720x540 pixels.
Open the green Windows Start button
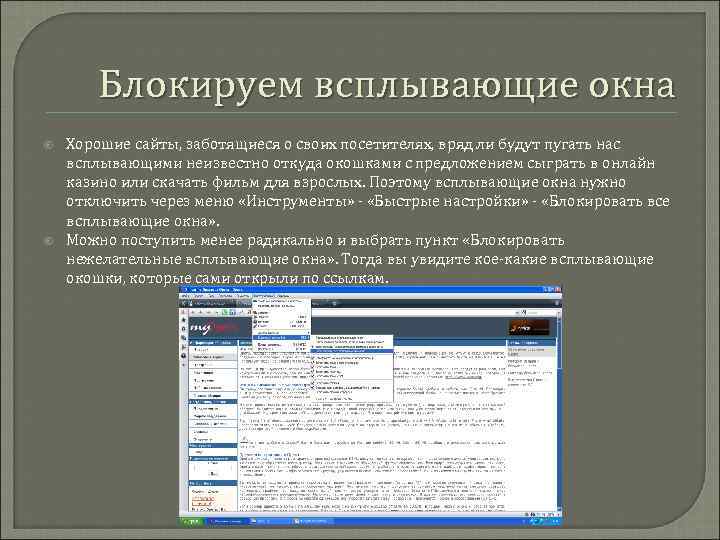coord(192,522)
